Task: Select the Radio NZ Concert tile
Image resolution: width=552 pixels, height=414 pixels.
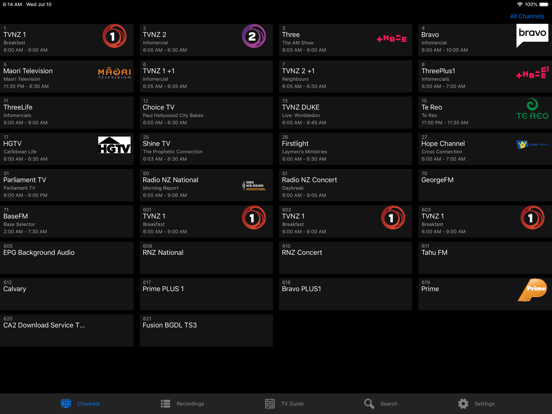Action: 345,185
